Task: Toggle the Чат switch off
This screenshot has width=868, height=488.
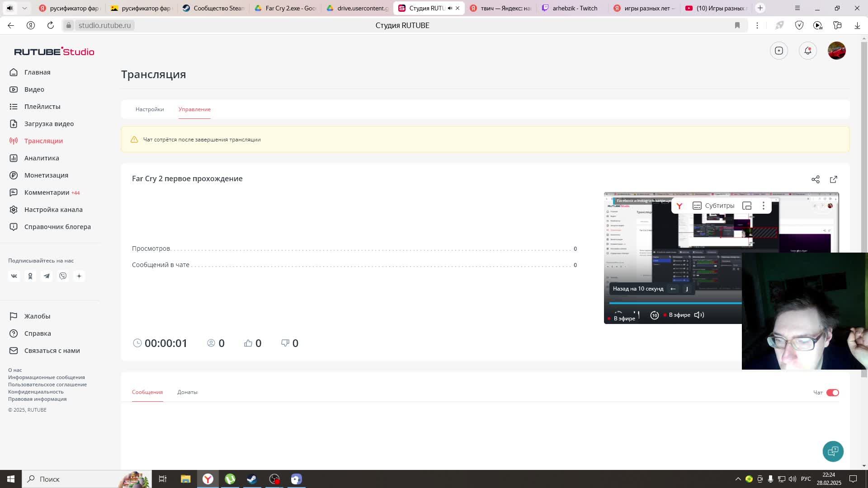Action: pos(832,393)
